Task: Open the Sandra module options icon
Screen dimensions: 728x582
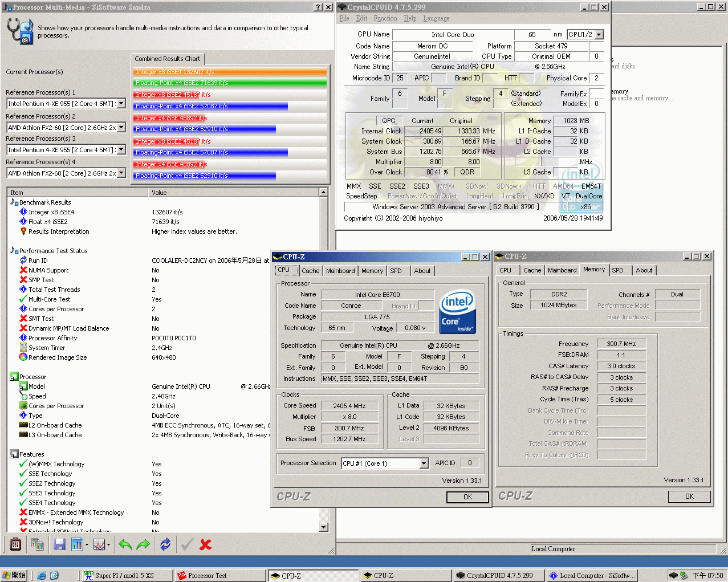Action: (15, 544)
